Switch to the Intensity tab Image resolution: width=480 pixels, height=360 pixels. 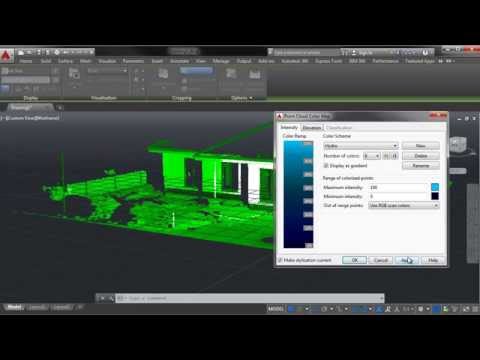click(x=289, y=127)
